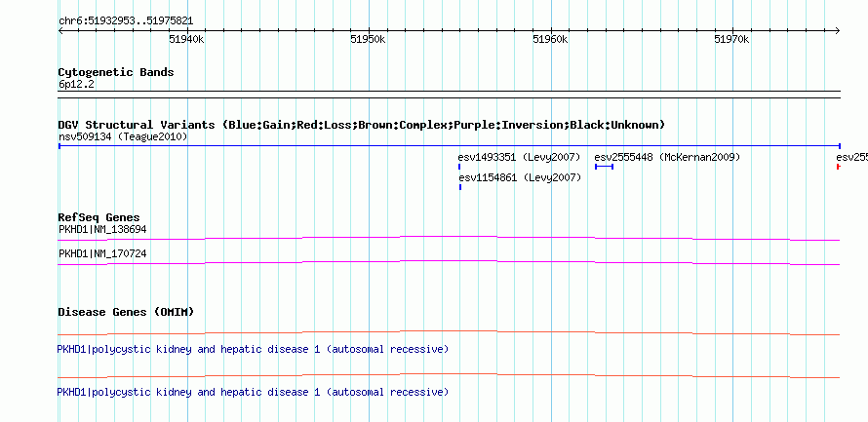Click the 51940k ruler tick label
The height and width of the screenshot is (422, 868).
tap(186, 39)
